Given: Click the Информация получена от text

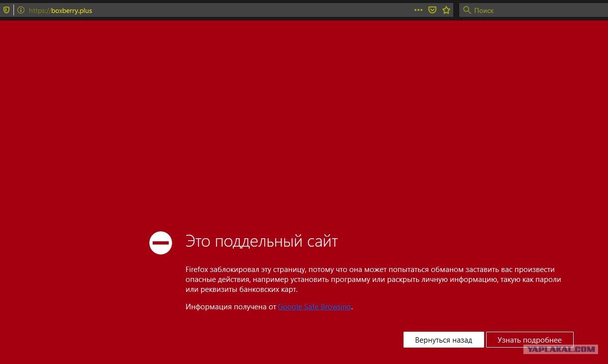Looking at the screenshot, I should point(231,307).
